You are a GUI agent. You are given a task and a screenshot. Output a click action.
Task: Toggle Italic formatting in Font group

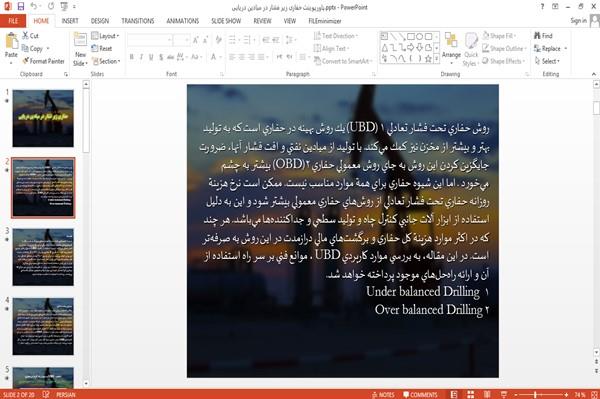point(141,57)
